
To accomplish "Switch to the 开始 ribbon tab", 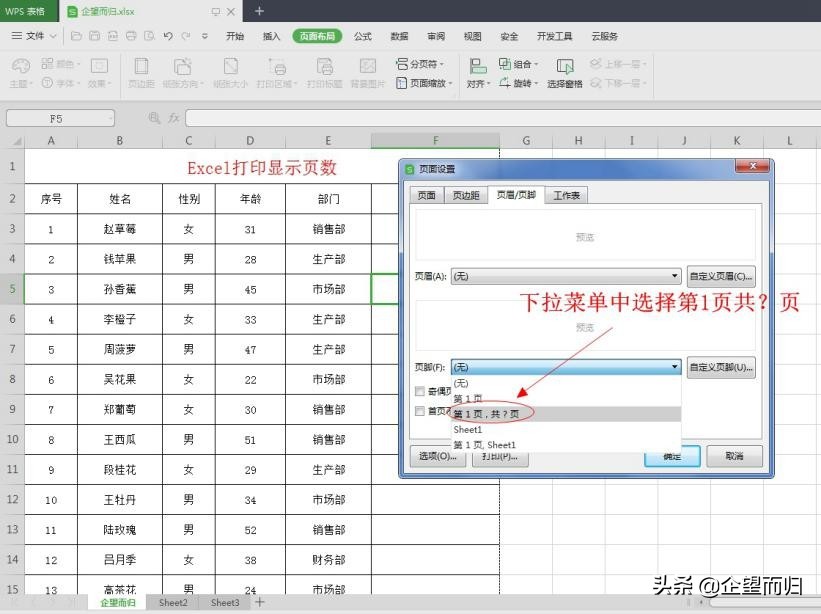I will (x=235, y=36).
